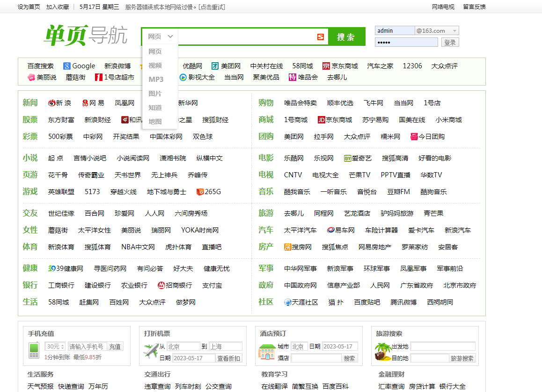The height and width of the screenshot is (392, 542).
Task: Open 天气预报 under 生活服务
Action: tap(40, 386)
